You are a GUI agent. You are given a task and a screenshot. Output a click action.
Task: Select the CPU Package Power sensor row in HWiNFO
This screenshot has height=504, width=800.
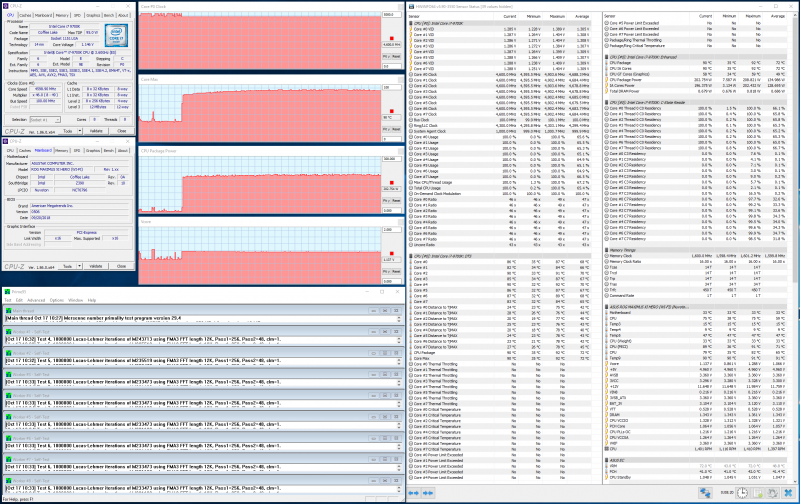point(695,80)
